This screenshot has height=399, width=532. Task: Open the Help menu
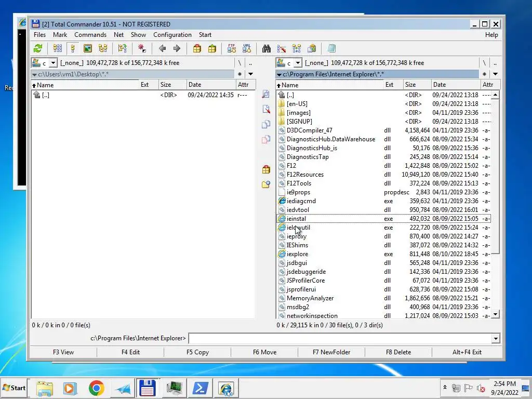pyautogui.click(x=491, y=35)
